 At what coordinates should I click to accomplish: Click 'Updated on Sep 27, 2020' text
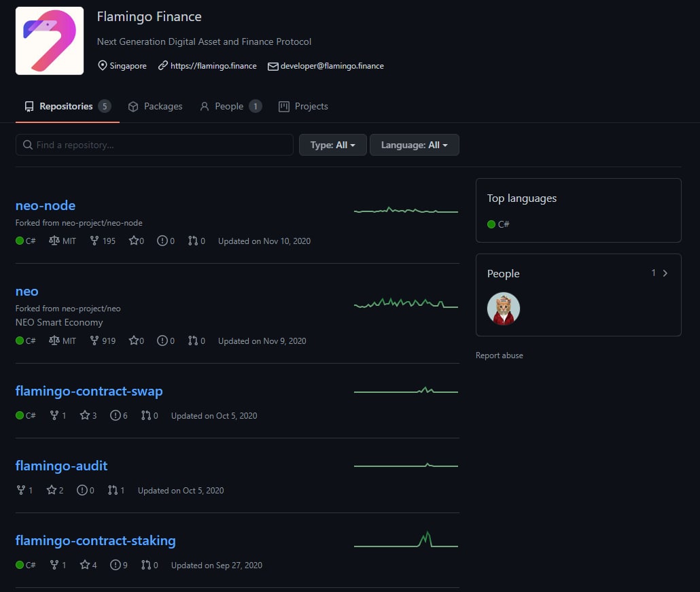(x=217, y=565)
